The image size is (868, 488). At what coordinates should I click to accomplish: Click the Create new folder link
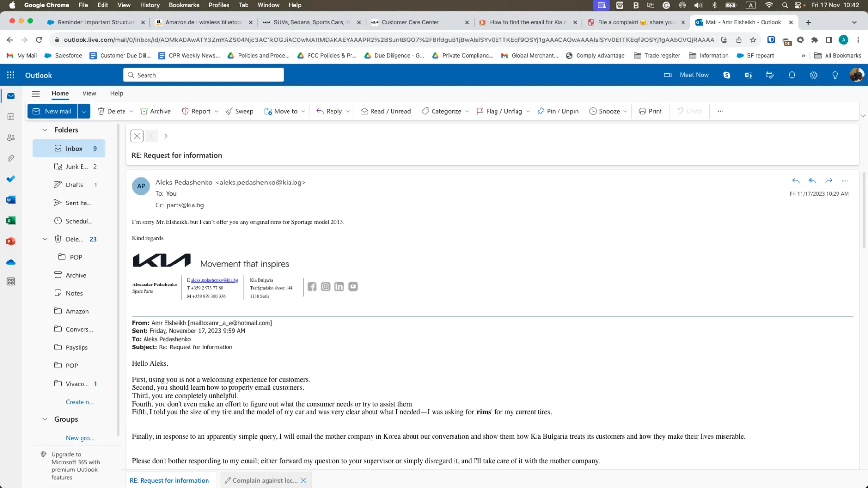pos(80,402)
